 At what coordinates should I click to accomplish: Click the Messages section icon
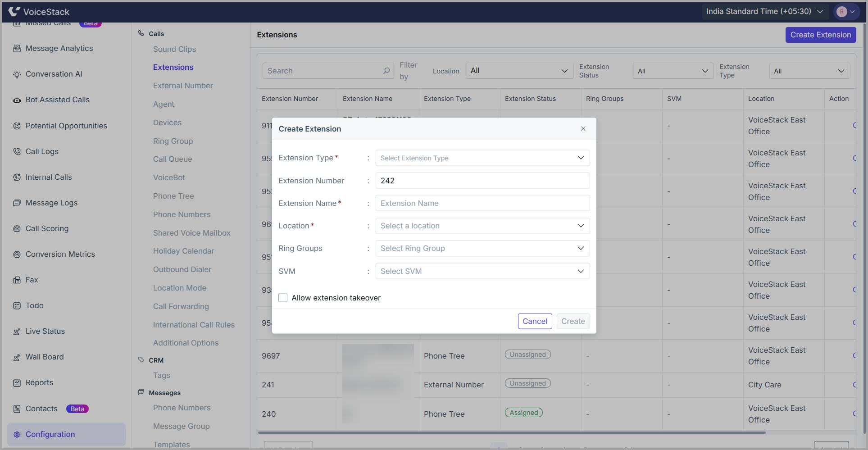141,392
